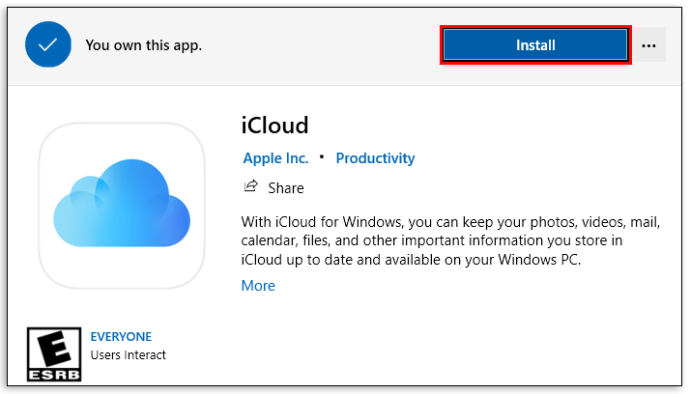The image size is (690, 394).
Task: Open the Apple Inc. publisher link
Action: point(276,158)
